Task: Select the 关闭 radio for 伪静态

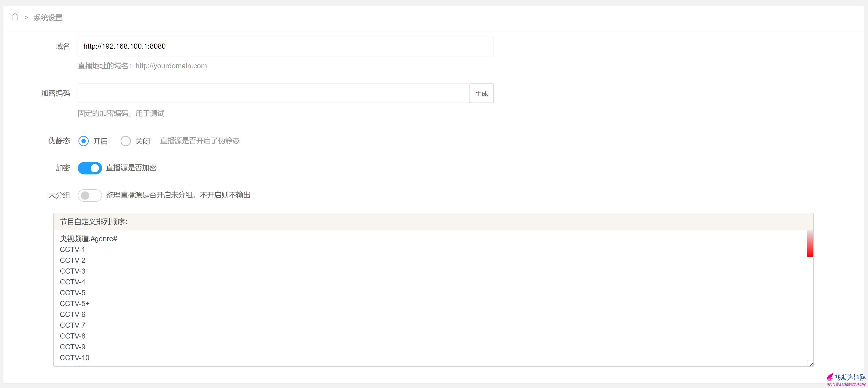Action: point(126,141)
